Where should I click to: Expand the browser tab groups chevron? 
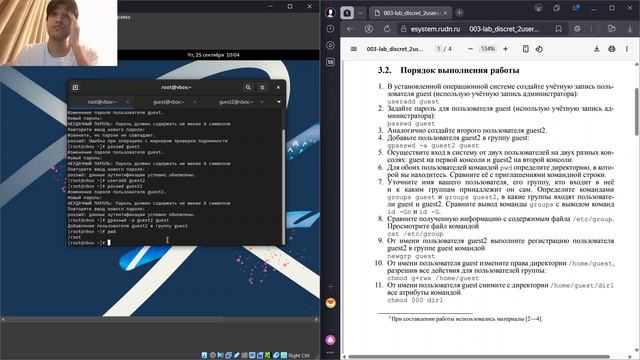pyautogui.click(x=360, y=13)
